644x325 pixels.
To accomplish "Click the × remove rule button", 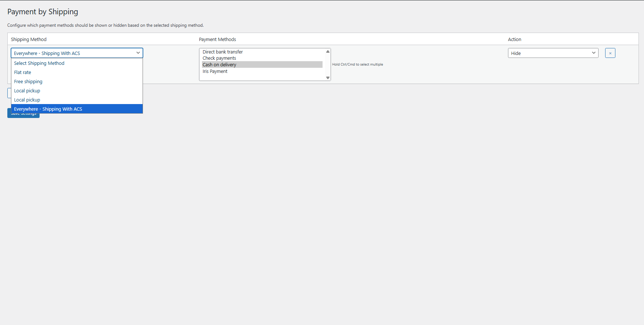I will click(x=610, y=53).
